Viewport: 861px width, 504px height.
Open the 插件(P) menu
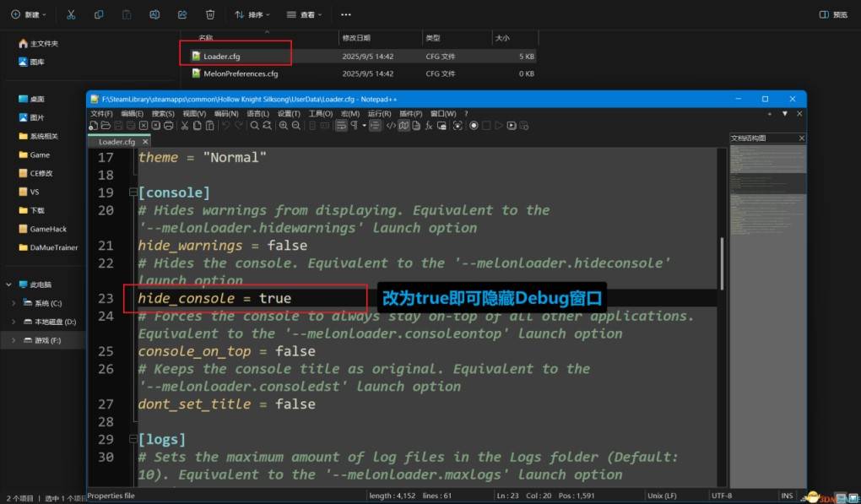click(x=411, y=114)
